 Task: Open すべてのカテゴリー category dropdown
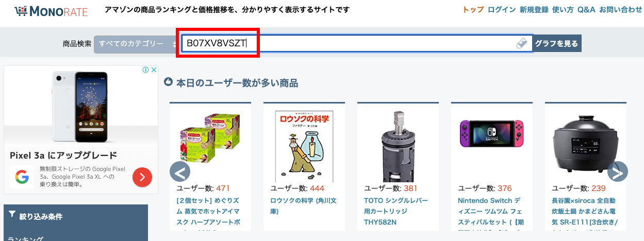(136, 44)
